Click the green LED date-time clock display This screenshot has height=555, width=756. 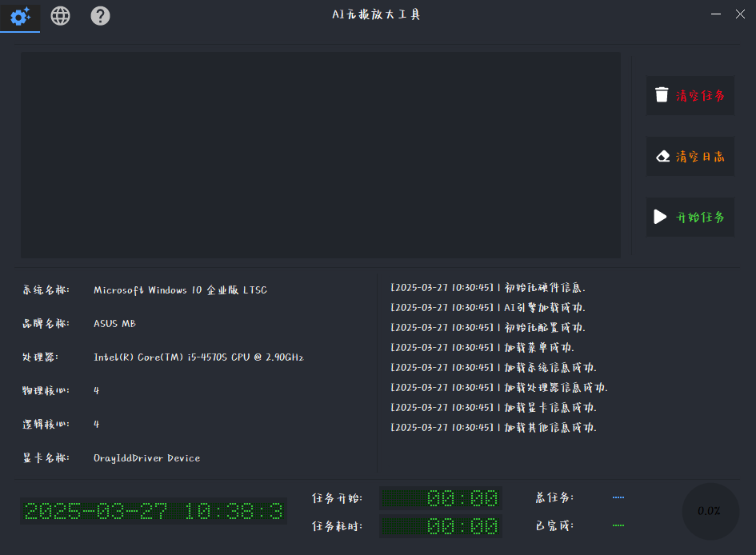154,511
